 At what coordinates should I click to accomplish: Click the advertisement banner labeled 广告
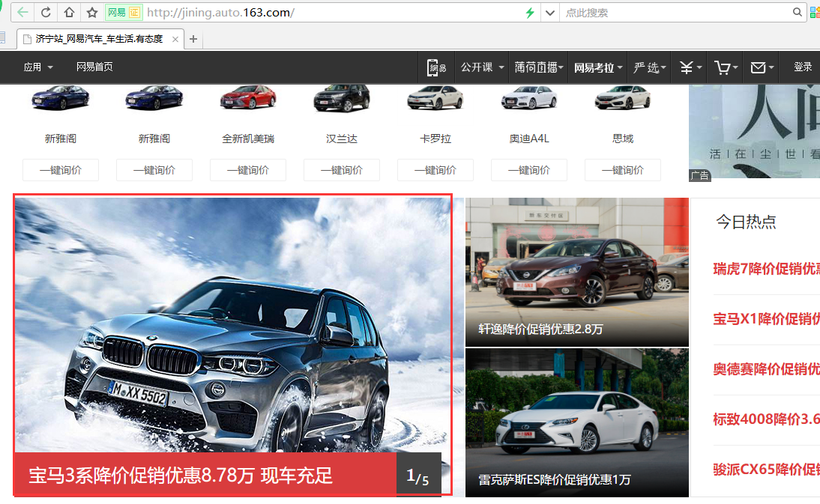click(754, 132)
